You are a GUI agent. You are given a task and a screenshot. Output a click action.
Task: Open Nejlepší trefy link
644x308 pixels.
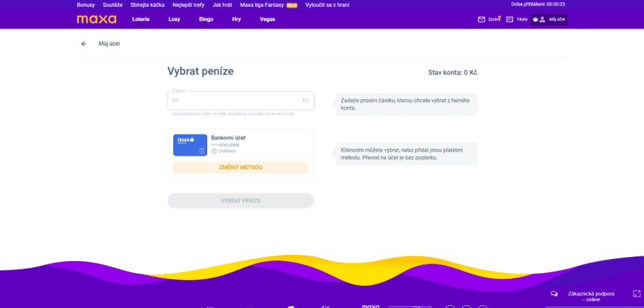click(x=189, y=5)
